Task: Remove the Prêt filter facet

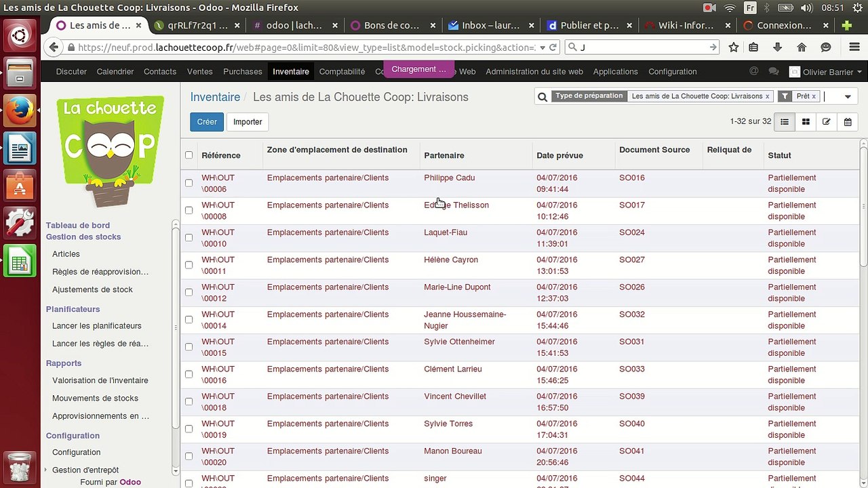Action: pyautogui.click(x=814, y=96)
